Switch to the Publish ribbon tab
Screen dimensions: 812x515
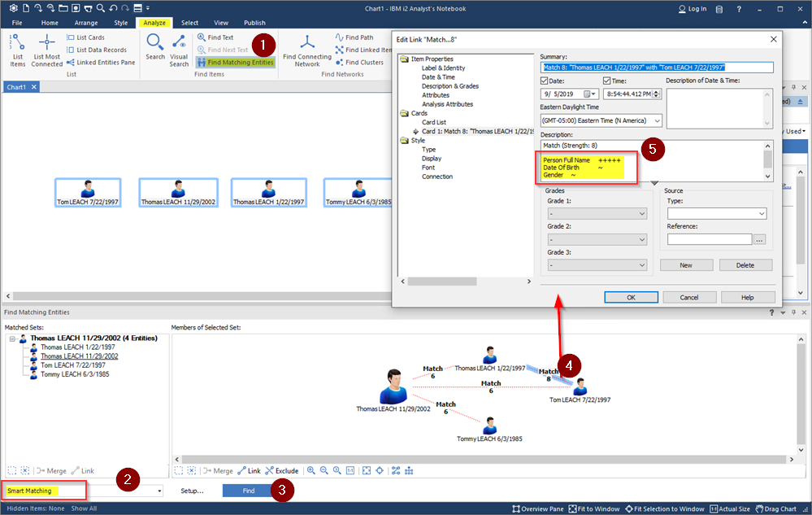[254, 22]
